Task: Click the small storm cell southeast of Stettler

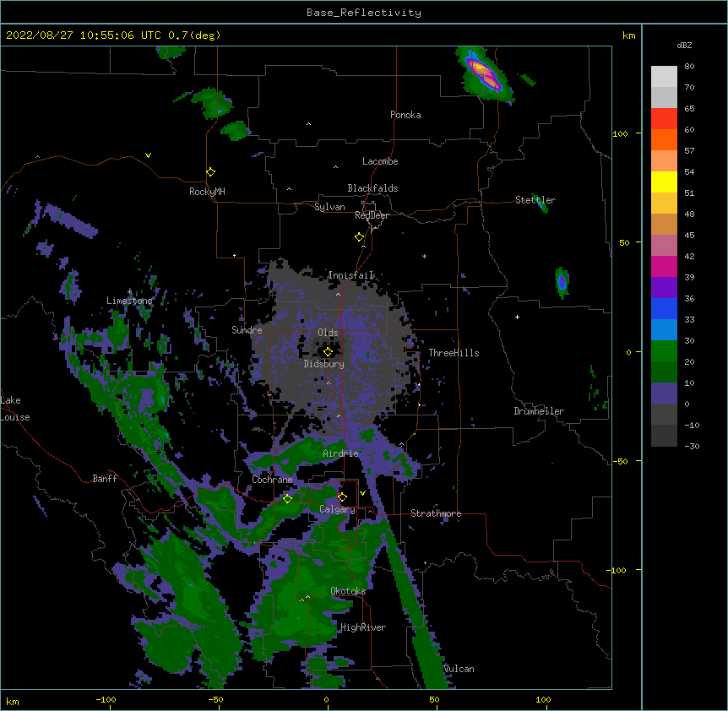Action: pyautogui.click(x=562, y=282)
